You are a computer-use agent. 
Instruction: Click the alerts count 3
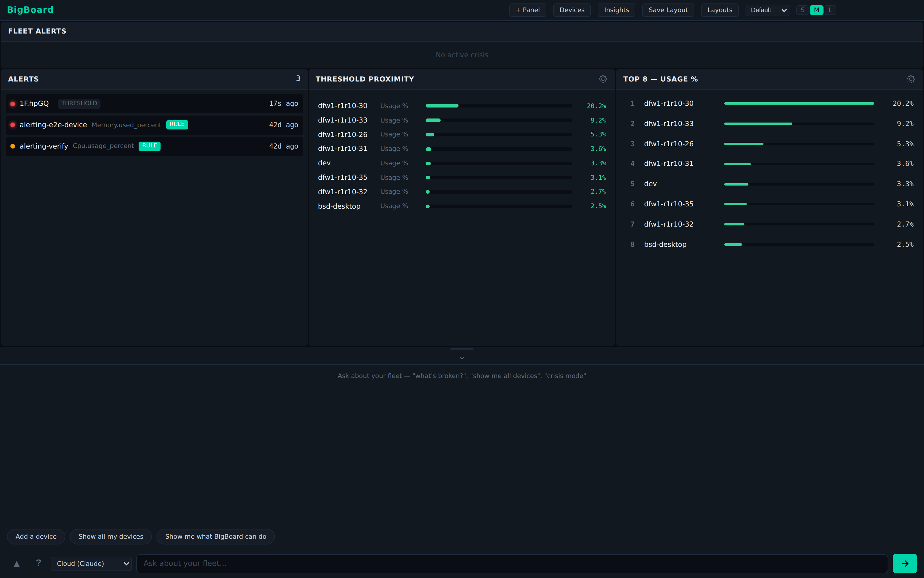pyautogui.click(x=298, y=78)
